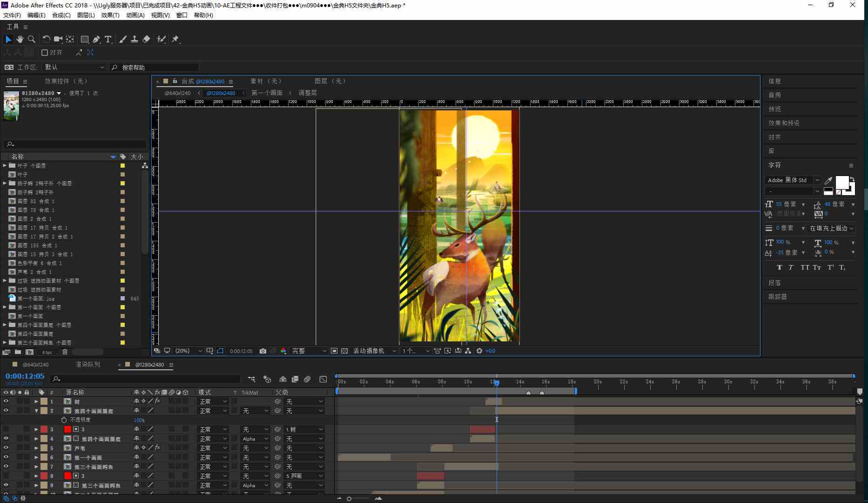The image size is (868, 503).
Task: Toggle the 不透明度 stopwatch on layer 2
Action: click(x=64, y=420)
